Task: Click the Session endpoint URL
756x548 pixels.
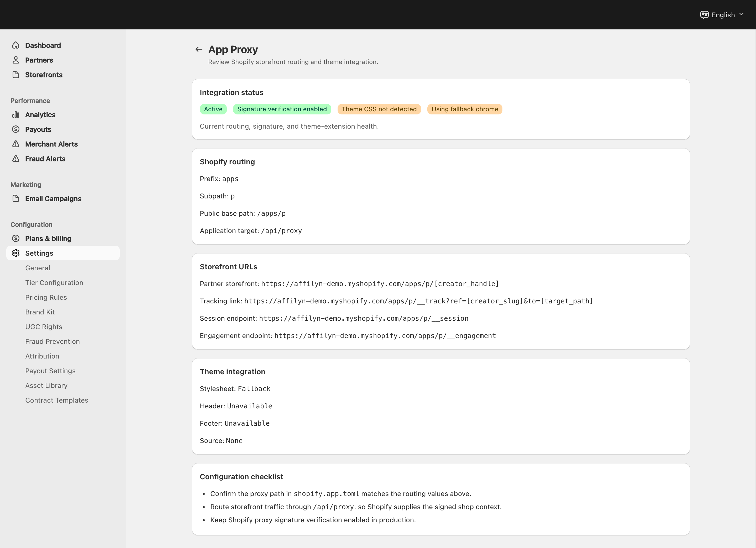Action: (x=364, y=318)
